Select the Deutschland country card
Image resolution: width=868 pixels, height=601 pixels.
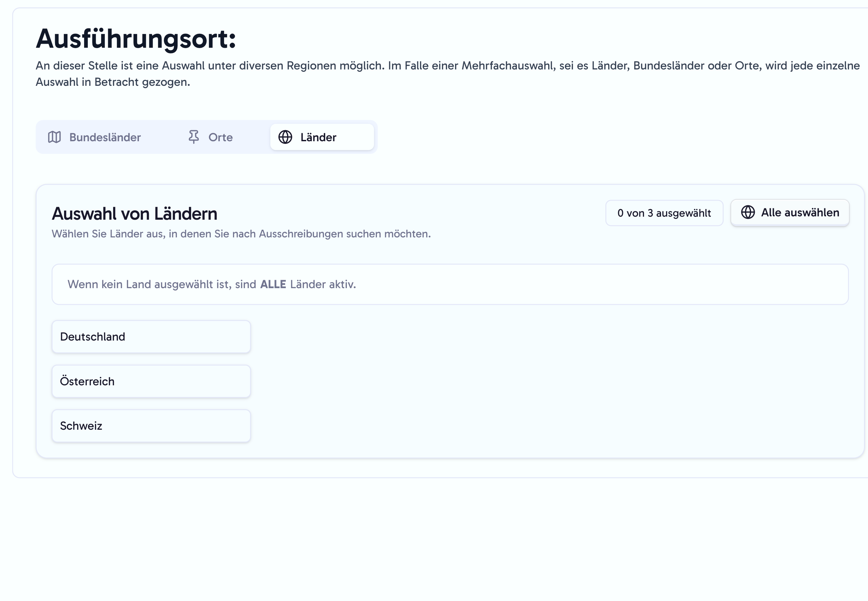pyautogui.click(x=151, y=336)
